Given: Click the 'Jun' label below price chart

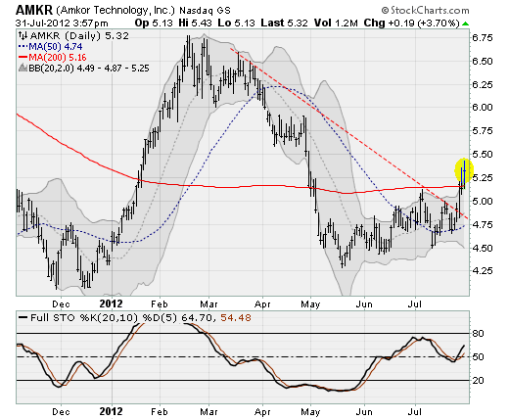Looking at the screenshot, I should click(364, 304).
